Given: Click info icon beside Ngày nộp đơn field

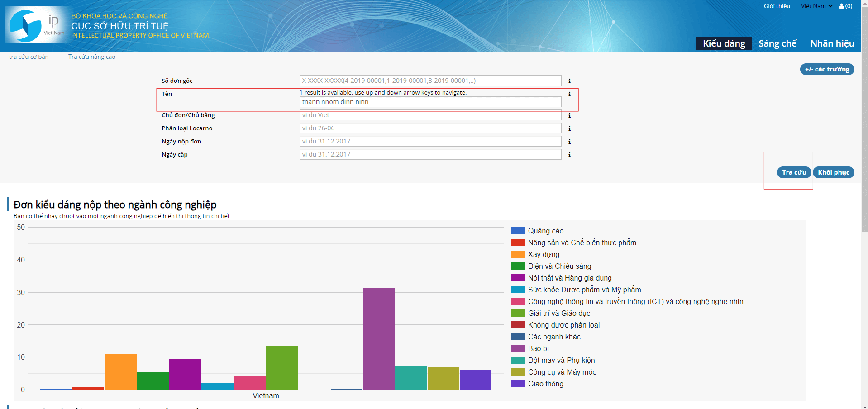Looking at the screenshot, I should pos(569,142).
